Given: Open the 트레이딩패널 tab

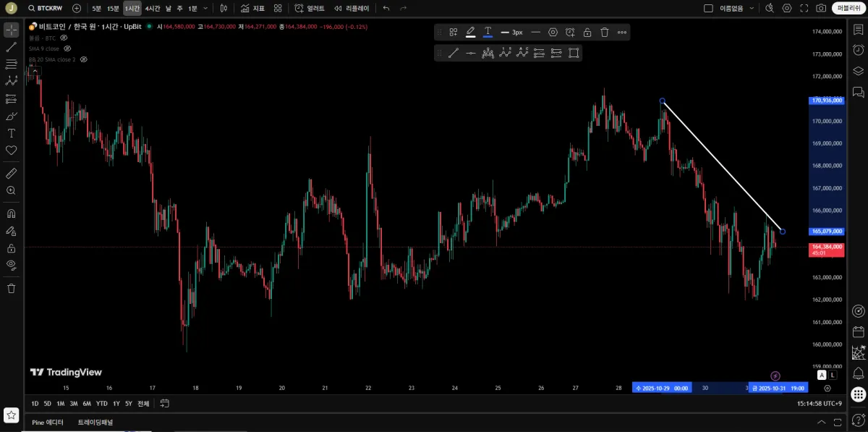Looking at the screenshot, I should [x=95, y=423].
